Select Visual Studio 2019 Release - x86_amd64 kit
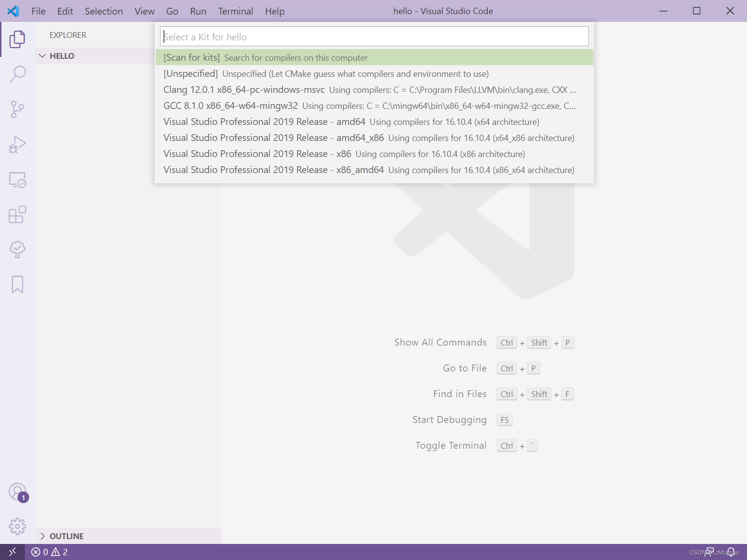 (374, 170)
